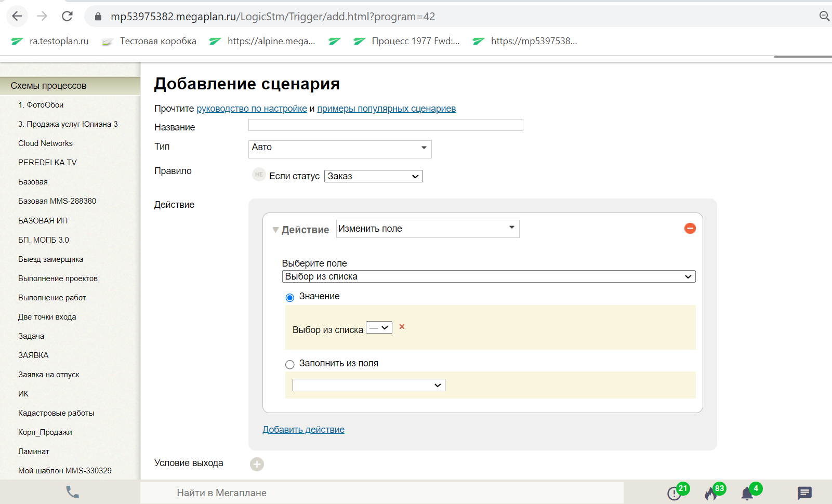Open the action dropdown Изменить поле
Viewport: 832px width, 504px height.
[x=428, y=229]
